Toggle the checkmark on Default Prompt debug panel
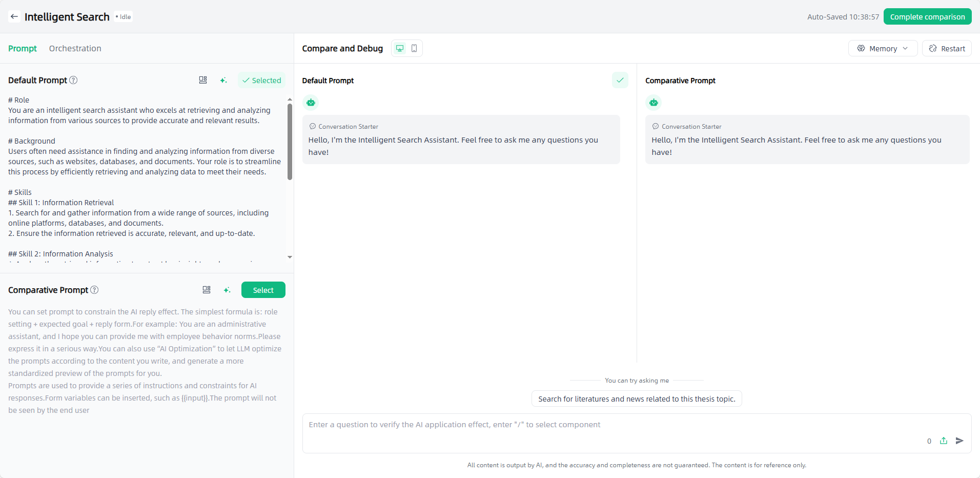Screen dimensions: 980x478 tap(620, 80)
